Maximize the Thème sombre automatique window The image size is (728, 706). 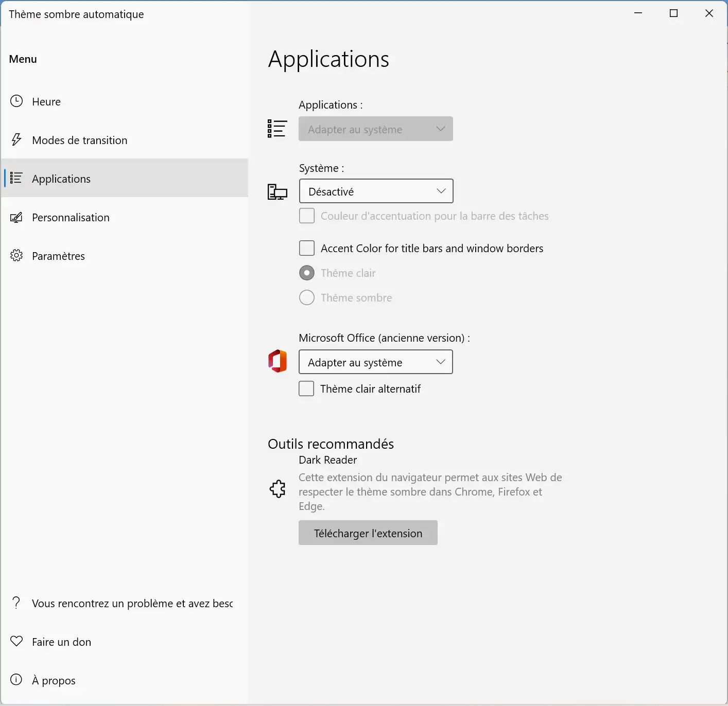(x=673, y=13)
